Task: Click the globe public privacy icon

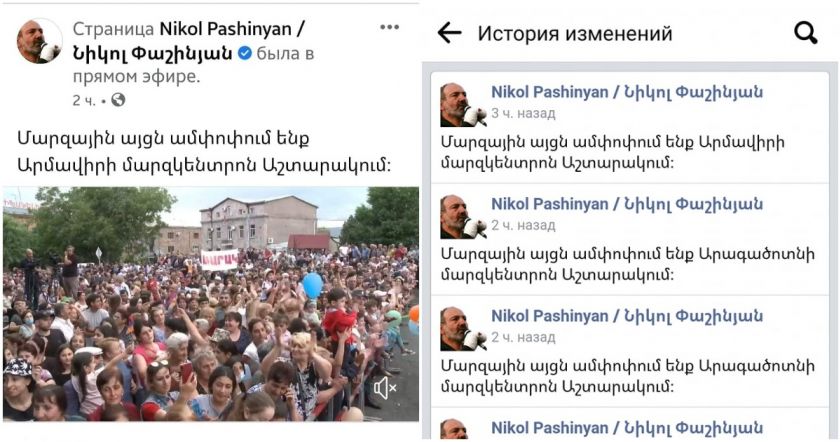Action: (118, 100)
